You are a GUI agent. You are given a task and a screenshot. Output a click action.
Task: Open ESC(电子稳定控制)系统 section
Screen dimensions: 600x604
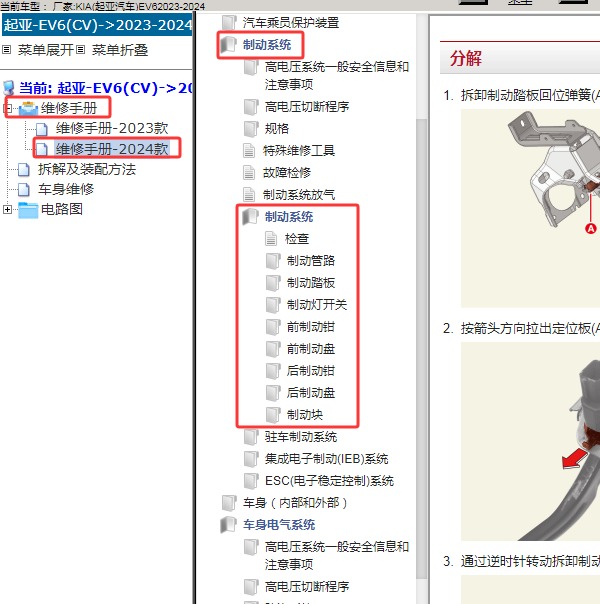point(329,481)
